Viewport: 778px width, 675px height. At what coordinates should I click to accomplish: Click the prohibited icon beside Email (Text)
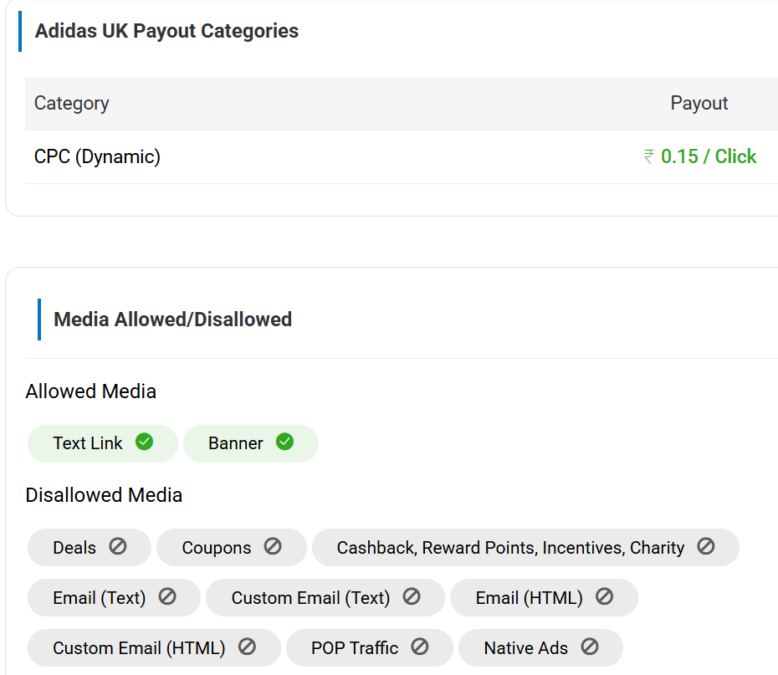coord(167,597)
